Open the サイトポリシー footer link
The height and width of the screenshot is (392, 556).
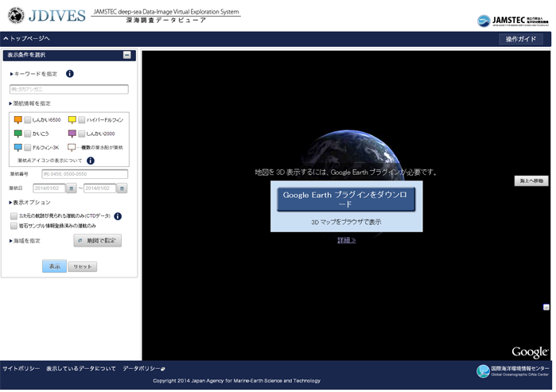pyautogui.click(x=21, y=369)
